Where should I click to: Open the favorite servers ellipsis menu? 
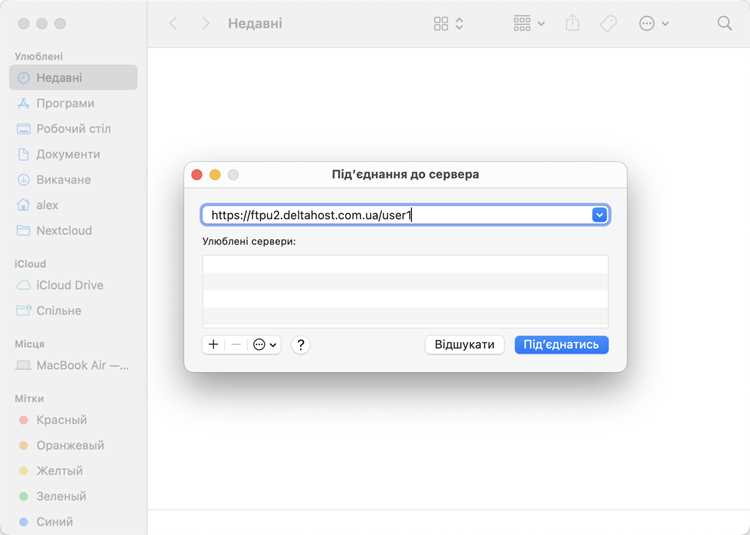tap(265, 345)
